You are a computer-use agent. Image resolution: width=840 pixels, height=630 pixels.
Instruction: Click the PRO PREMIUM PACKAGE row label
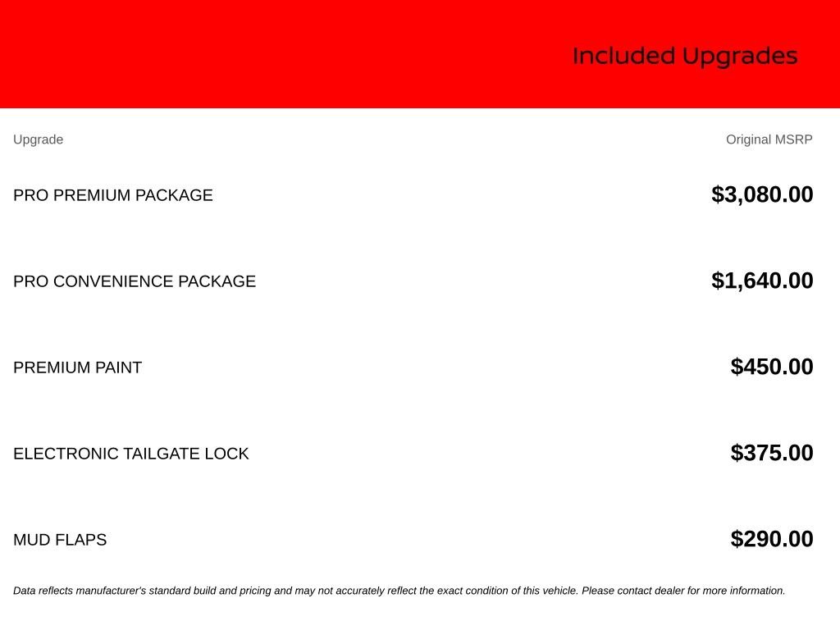click(113, 195)
